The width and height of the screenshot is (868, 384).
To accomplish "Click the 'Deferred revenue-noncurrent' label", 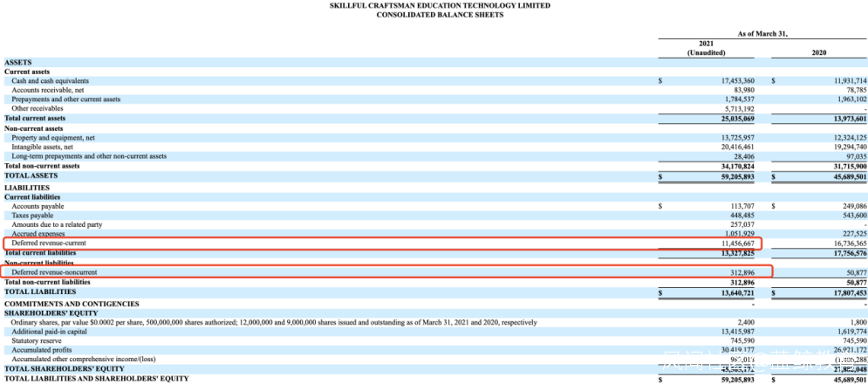I will point(54,272).
